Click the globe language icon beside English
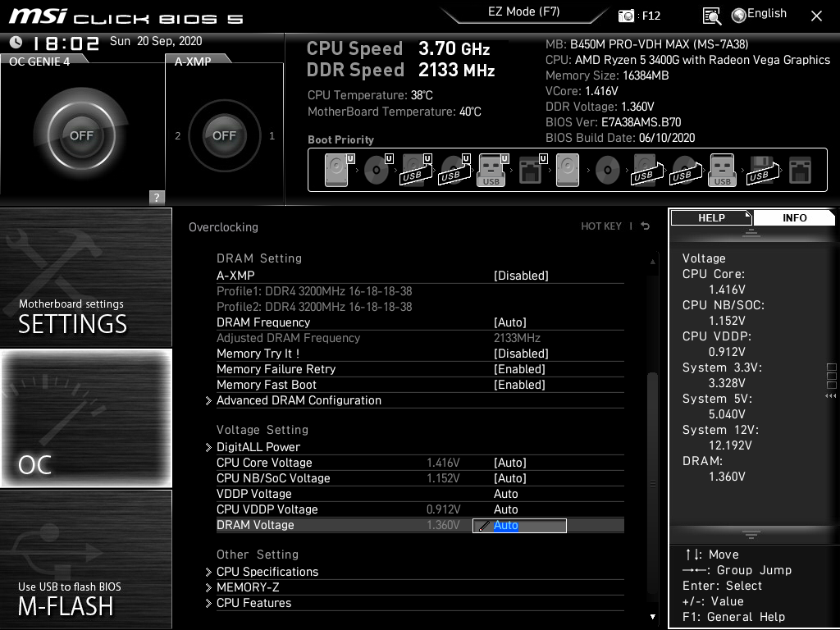840x630 pixels. [739, 16]
